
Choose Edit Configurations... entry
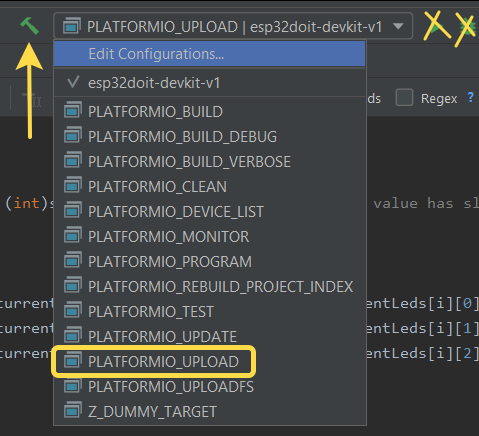(209, 54)
